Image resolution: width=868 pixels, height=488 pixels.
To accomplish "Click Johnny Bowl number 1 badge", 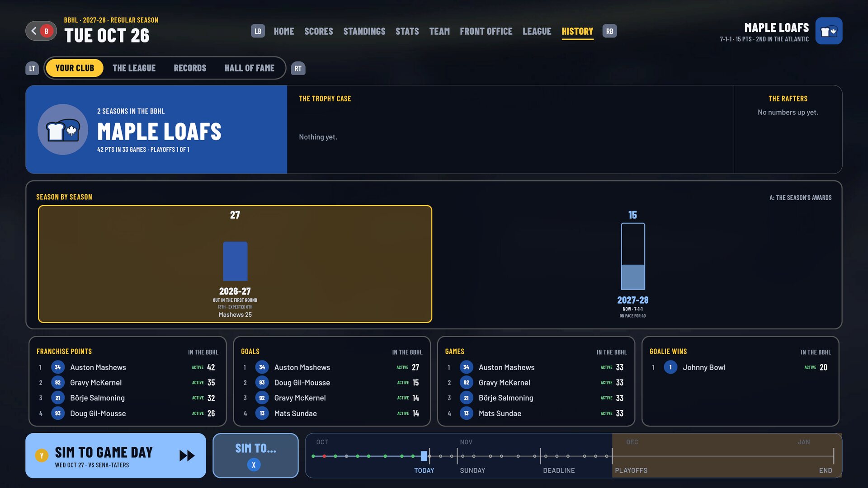I will (x=670, y=367).
